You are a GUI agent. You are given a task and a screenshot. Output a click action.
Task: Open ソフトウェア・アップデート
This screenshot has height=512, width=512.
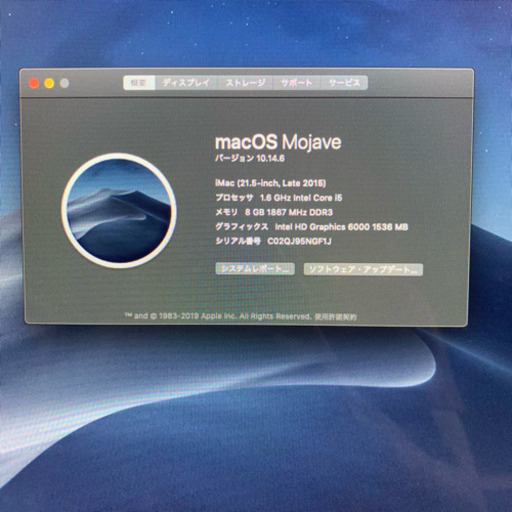click(x=363, y=269)
